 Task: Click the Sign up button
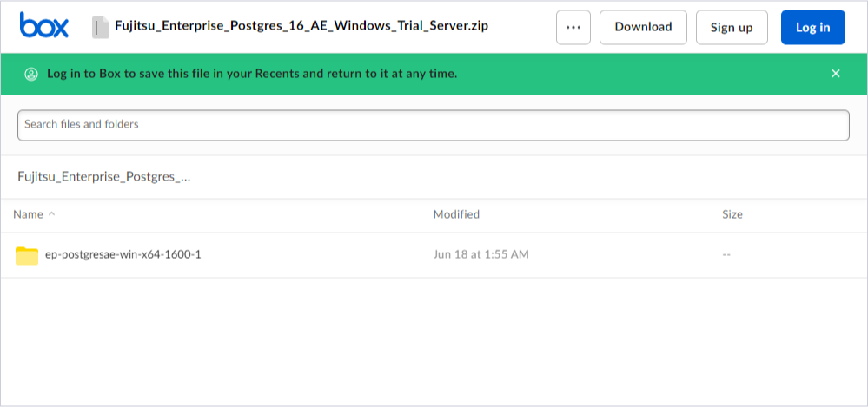pyautogui.click(x=732, y=27)
